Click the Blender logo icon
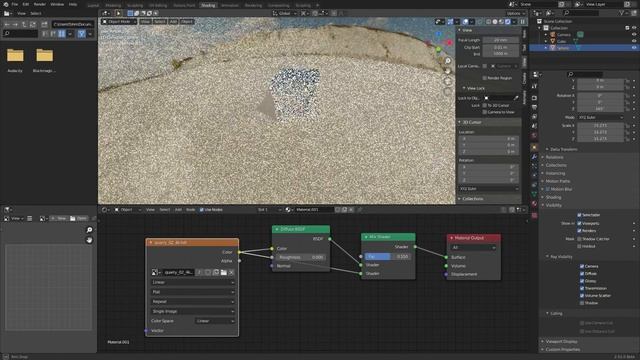The image size is (640, 360). 6,4
